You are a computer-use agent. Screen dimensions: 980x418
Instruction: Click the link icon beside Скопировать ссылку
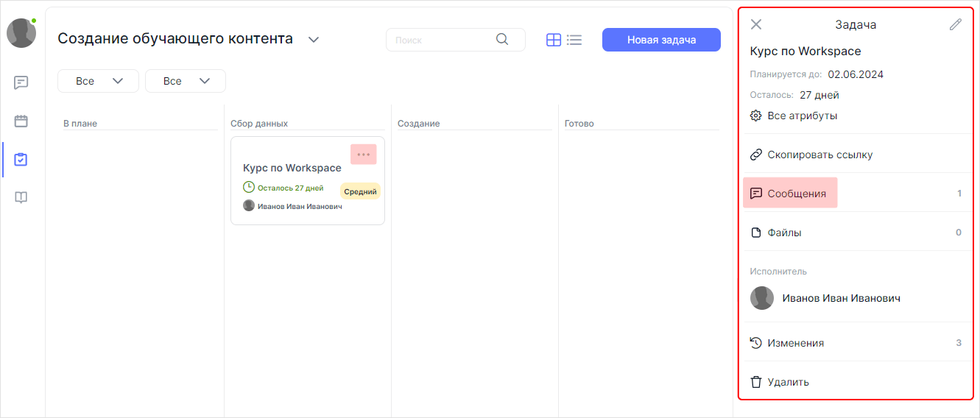pyautogui.click(x=755, y=155)
